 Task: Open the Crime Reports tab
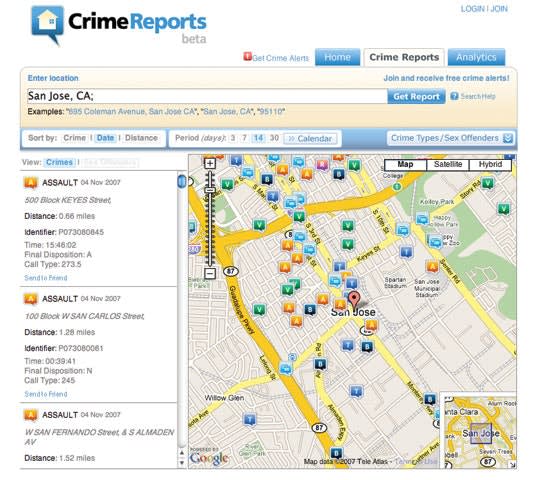[x=404, y=57]
